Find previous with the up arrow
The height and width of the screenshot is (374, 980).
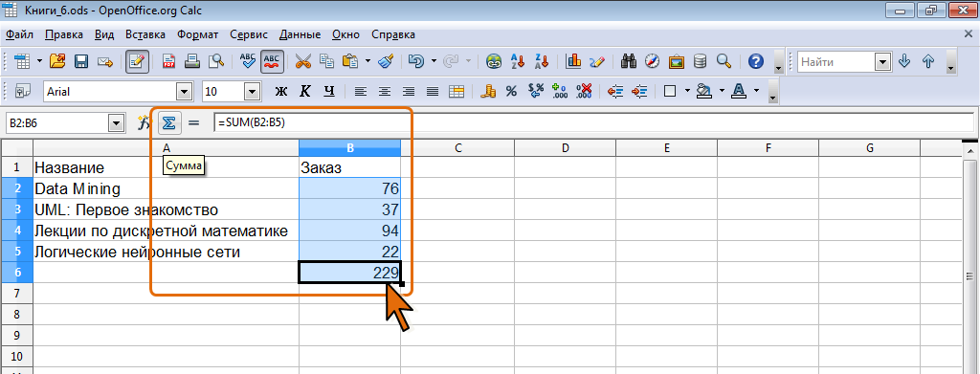pos(928,61)
